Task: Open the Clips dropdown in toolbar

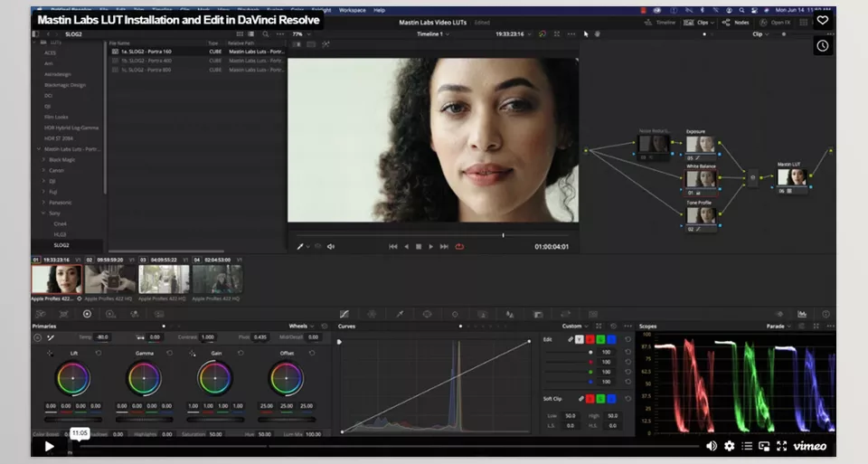Action: pyautogui.click(x=699, y=23)
